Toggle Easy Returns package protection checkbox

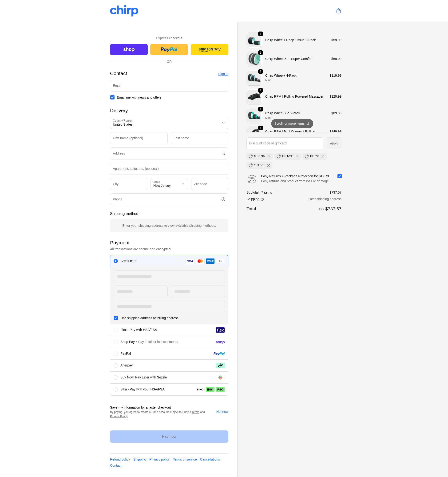pyautogui.click(x=339, y=176)
